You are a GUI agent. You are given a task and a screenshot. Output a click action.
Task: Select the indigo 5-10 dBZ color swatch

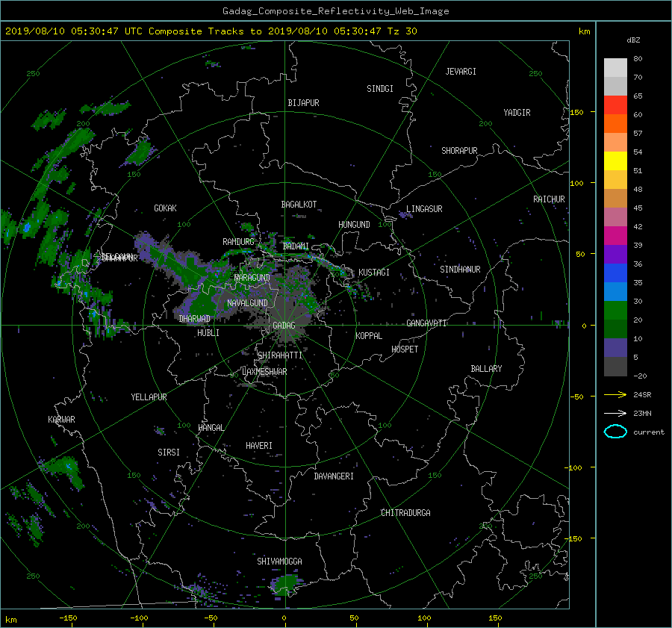tap(615, 348)
